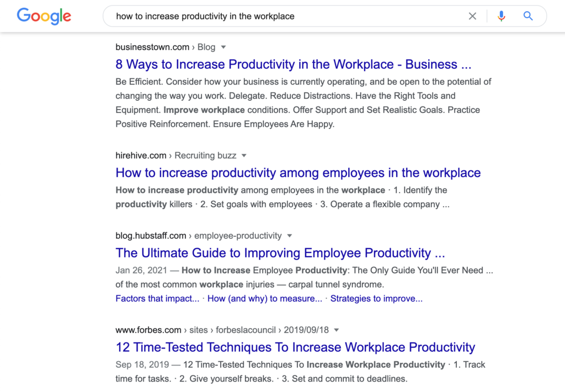565x392 pixels.
Task: Open the forbes.com result dropdown chevron
Action: [x=337, y=330]
